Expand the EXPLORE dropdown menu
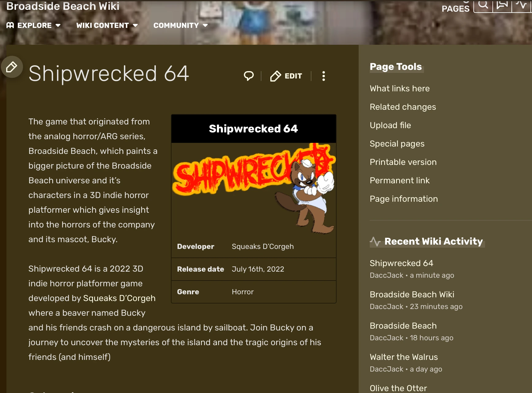Screen dimensions: 532x393 (34, 25)
